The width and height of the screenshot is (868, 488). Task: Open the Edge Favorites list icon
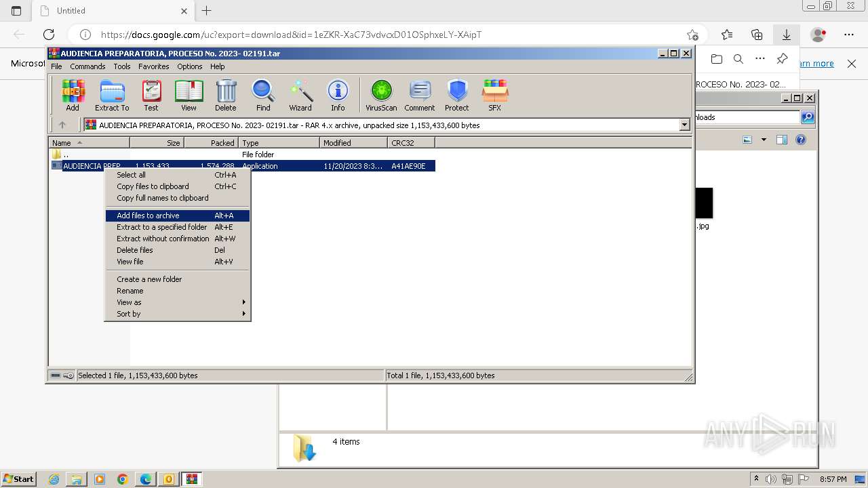tap(727, 35)
